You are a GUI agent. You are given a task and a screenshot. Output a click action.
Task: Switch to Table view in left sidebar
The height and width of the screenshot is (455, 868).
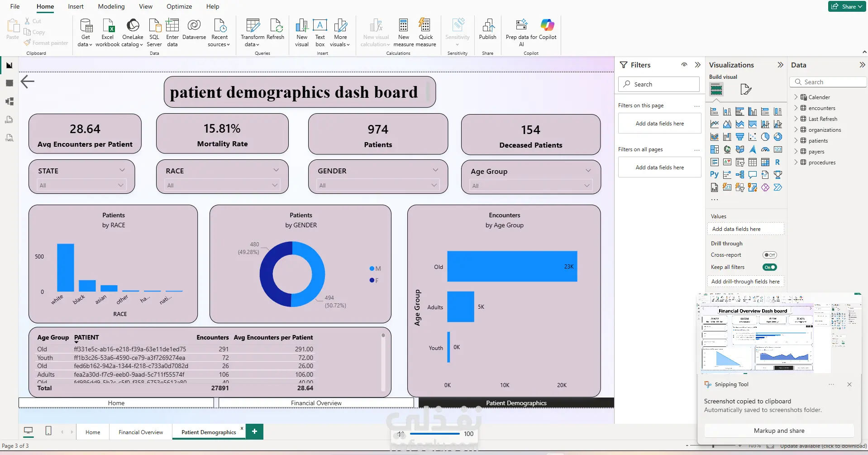click(x=10, y=83)
